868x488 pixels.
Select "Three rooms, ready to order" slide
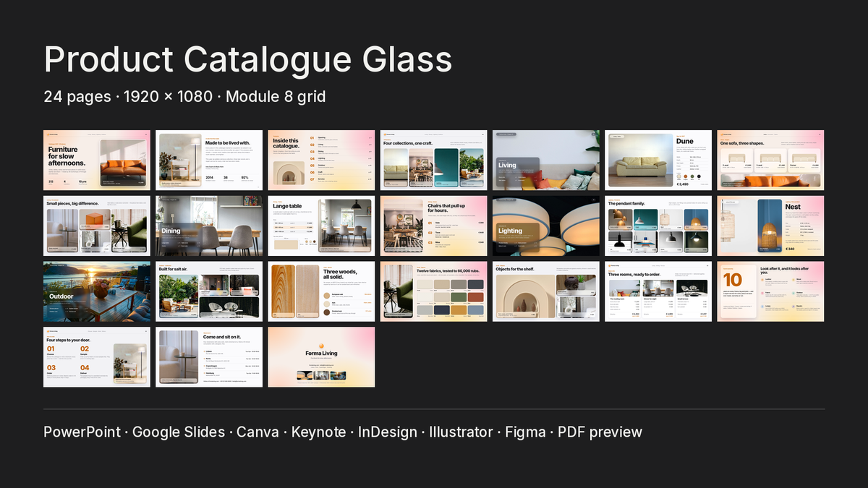pyautogui.click(x=658, y=291)
